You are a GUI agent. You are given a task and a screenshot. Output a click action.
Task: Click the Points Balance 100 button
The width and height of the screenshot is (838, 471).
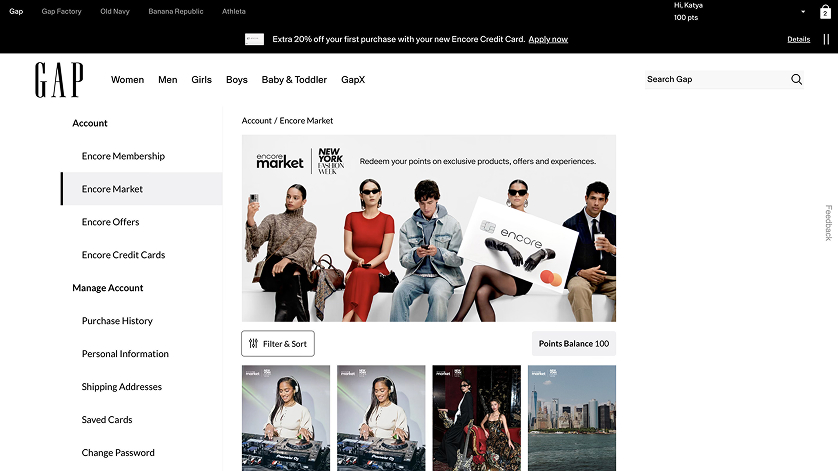point(573,344)
